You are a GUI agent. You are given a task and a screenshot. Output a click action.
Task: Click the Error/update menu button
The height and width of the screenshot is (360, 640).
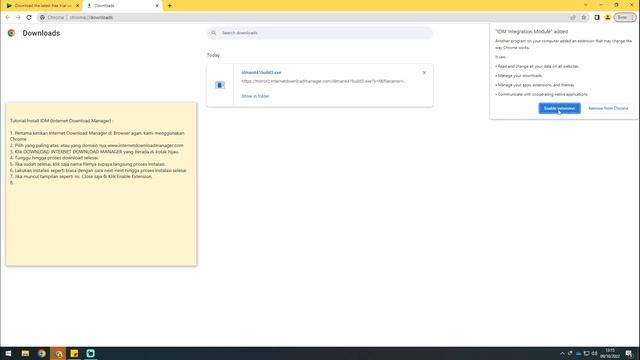pyautogui.click(x=625, y=18)
